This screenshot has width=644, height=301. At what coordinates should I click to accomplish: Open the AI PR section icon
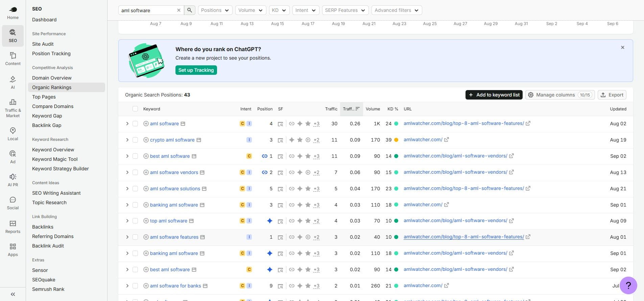coord(13,180)
